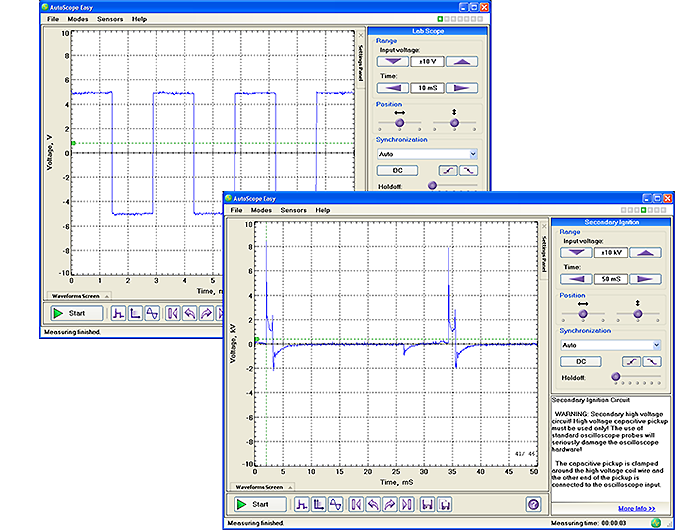Click the green trigger level marker on Lab Scope graph
This screenshot has height=530, width=675.
pyautogui.click(x=73, y=143)
